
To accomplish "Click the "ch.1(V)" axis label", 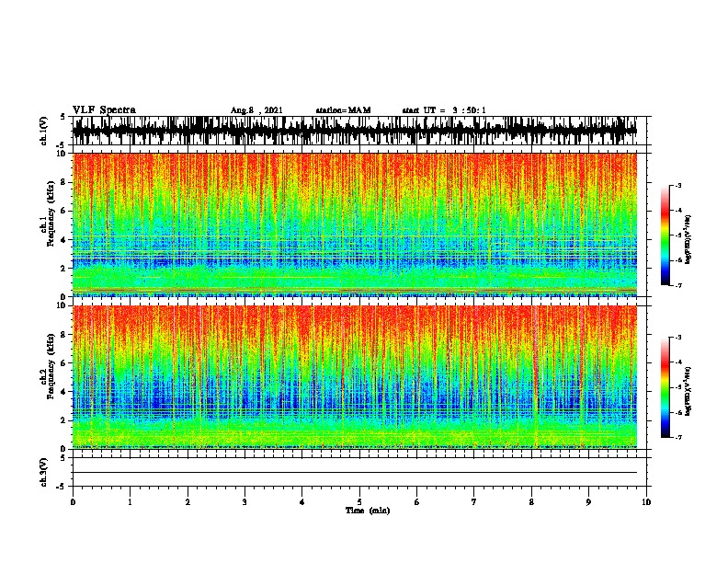I will coord(44,131).
